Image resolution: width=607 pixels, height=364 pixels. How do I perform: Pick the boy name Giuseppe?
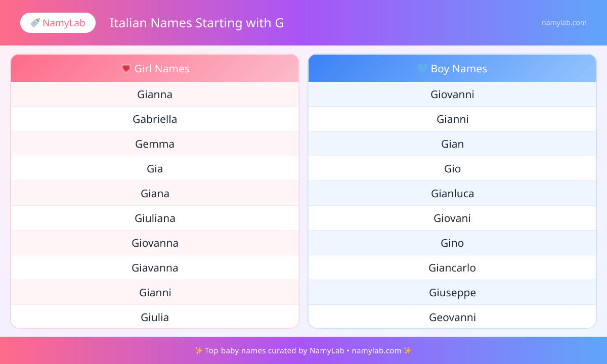click(x=452, y=293)
